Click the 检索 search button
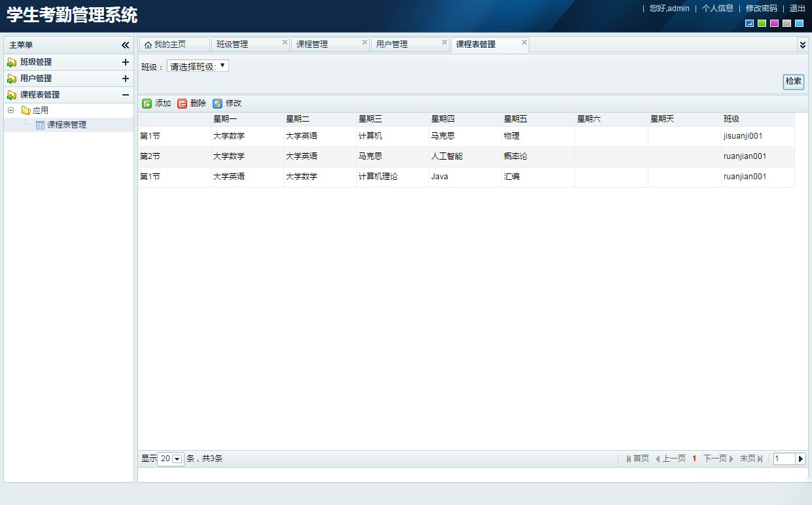The width and height of the screenshot is (812, 505). tap(793, 82)
